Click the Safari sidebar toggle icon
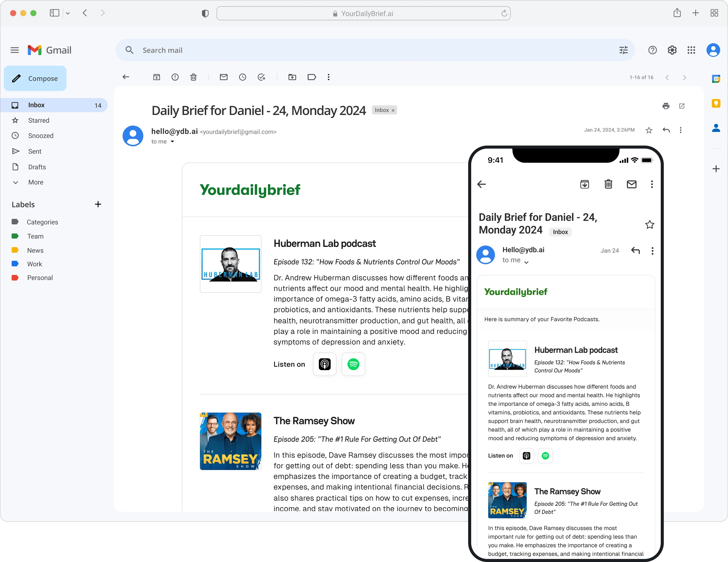This screenshot has height=562, width=728. [x=54, y=13]
